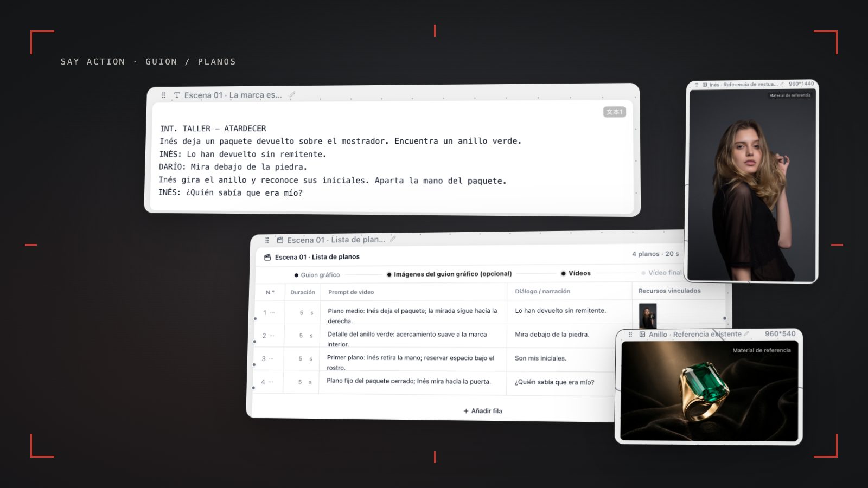Click dialogue 'Mira debajo de la piedra.'
The width and height of the screenshot is (868, 488).
point(552,335)
